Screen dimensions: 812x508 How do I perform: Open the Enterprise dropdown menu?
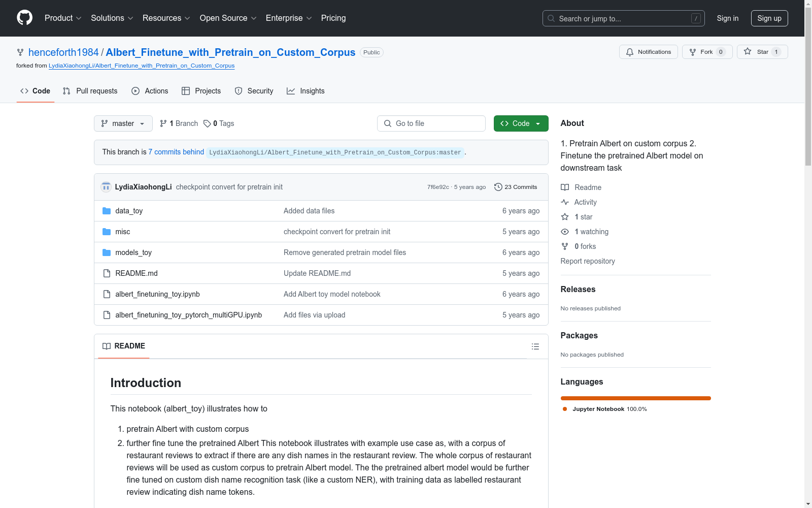click(289, 18)
